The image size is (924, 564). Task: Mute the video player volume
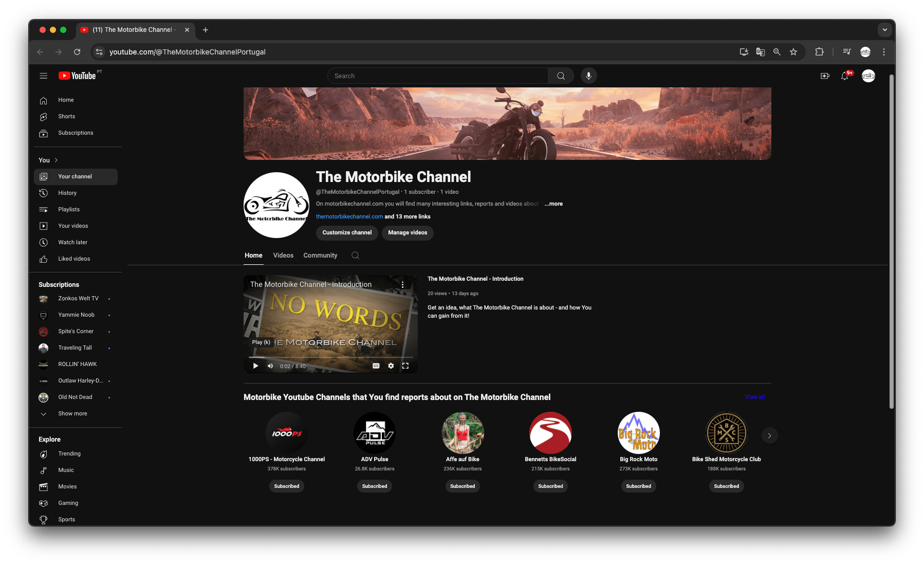270,366
